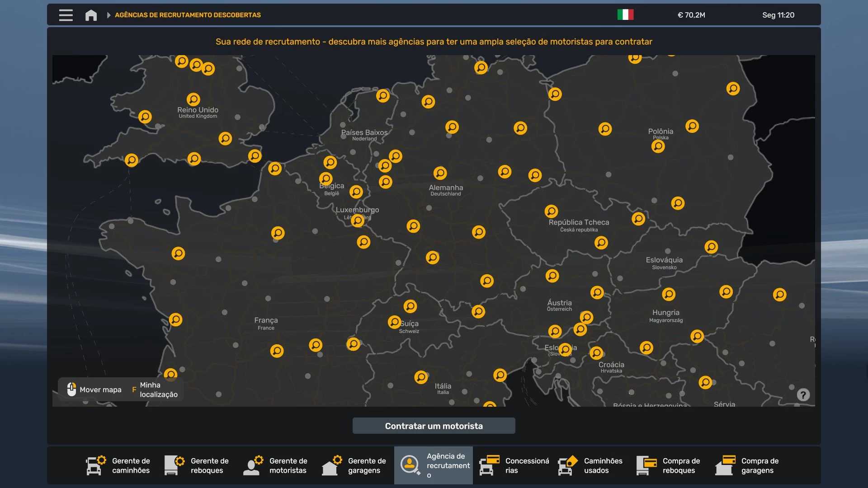
Task: Select Agência de recrutamento tab
Action: 434,465
